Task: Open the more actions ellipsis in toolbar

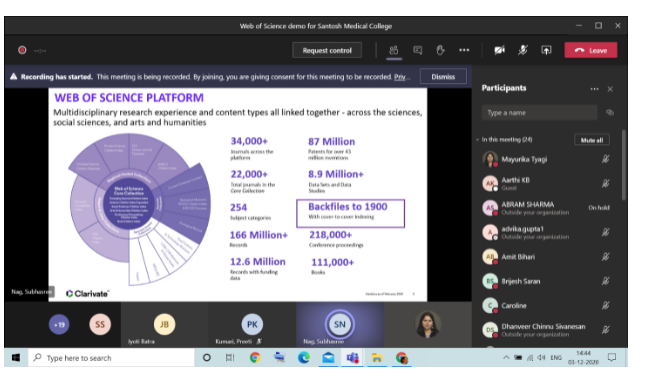Action: [464, 50]
